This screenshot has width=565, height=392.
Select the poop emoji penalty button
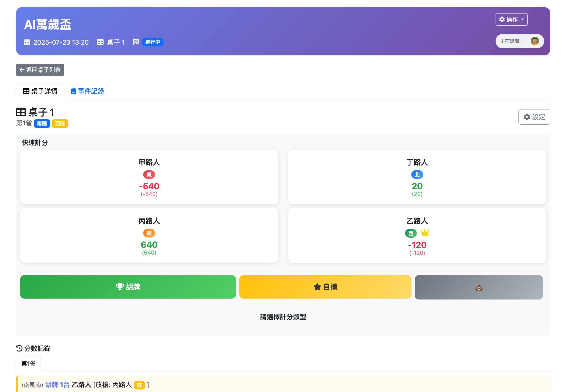pyautogui.click(x=479, y=287)
